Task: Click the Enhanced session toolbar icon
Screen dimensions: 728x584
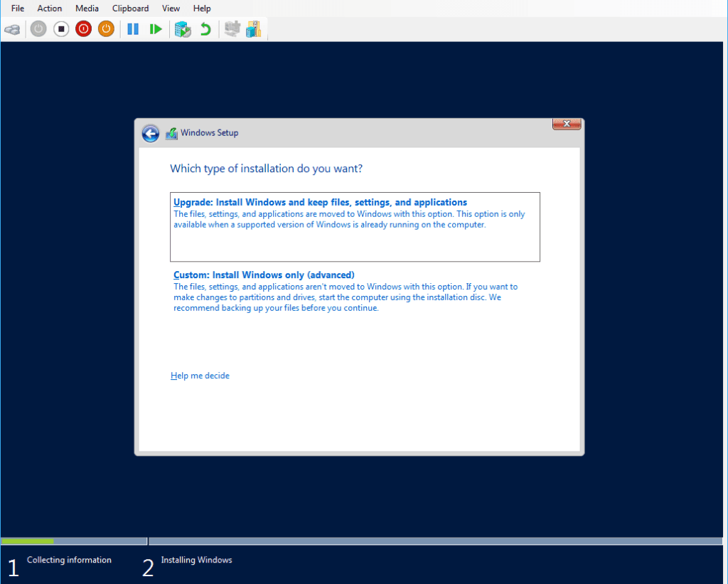Action: 232,28
